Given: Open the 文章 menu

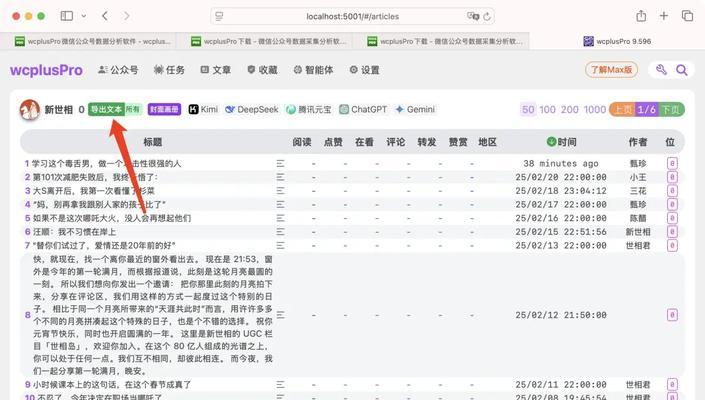Looking at the screenshot, I should pos(216,70).
